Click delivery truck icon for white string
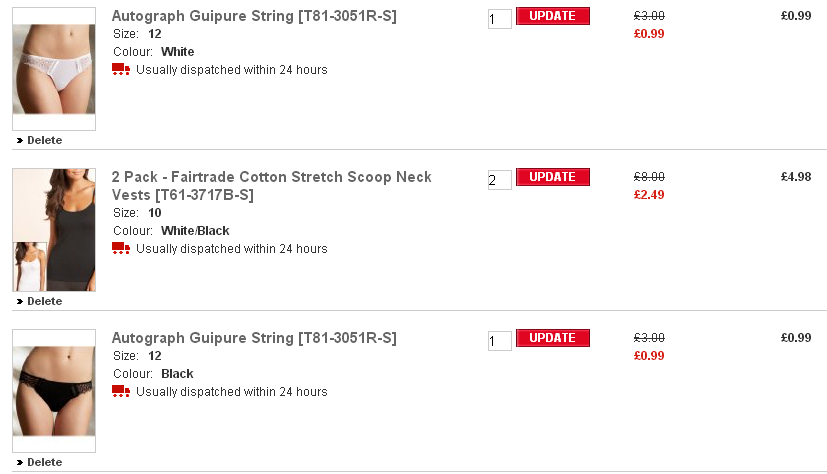827x474 pixels. [121, 69]
